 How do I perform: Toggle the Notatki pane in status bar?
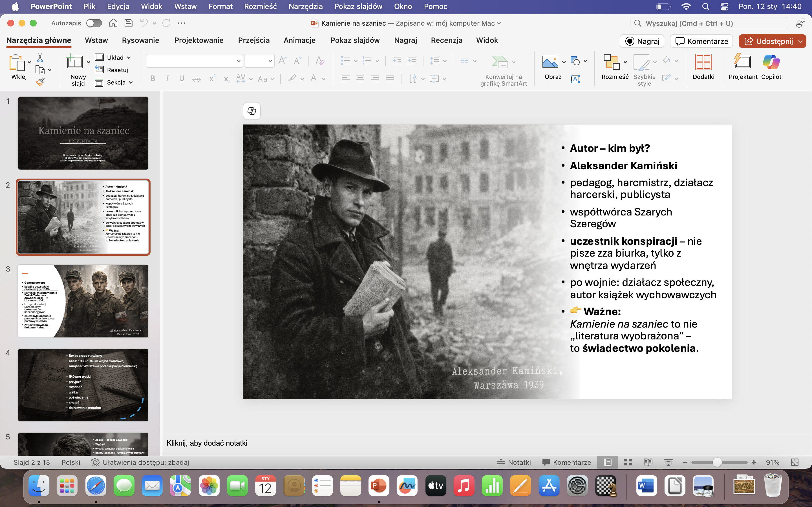tap(514, 462)
